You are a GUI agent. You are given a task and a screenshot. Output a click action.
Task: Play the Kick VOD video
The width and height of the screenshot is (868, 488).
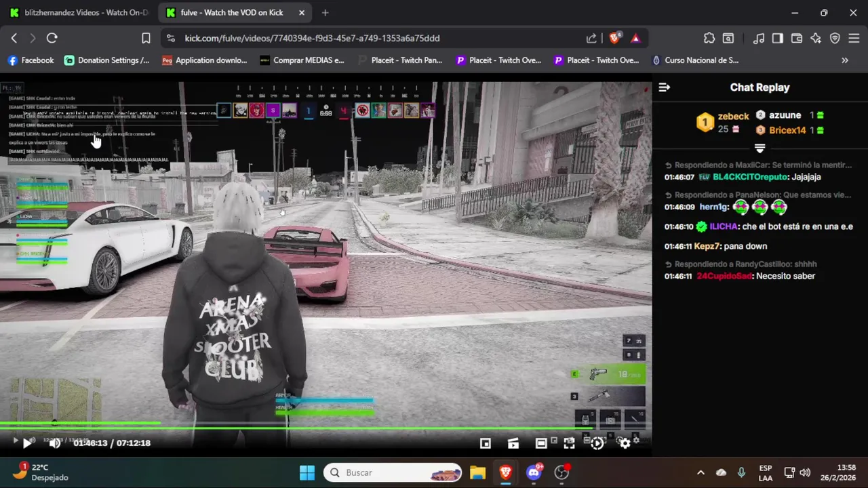(x=27, y=443)
